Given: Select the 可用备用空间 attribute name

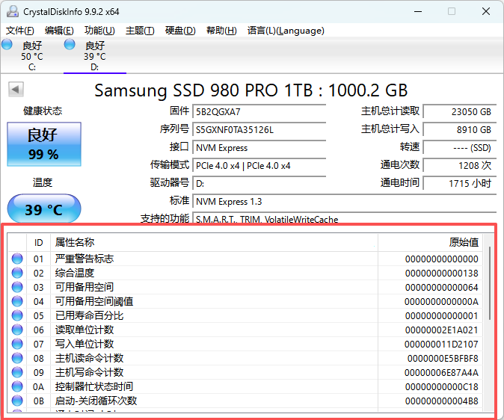Looking at the screenshot, I should tap(84, 287).
